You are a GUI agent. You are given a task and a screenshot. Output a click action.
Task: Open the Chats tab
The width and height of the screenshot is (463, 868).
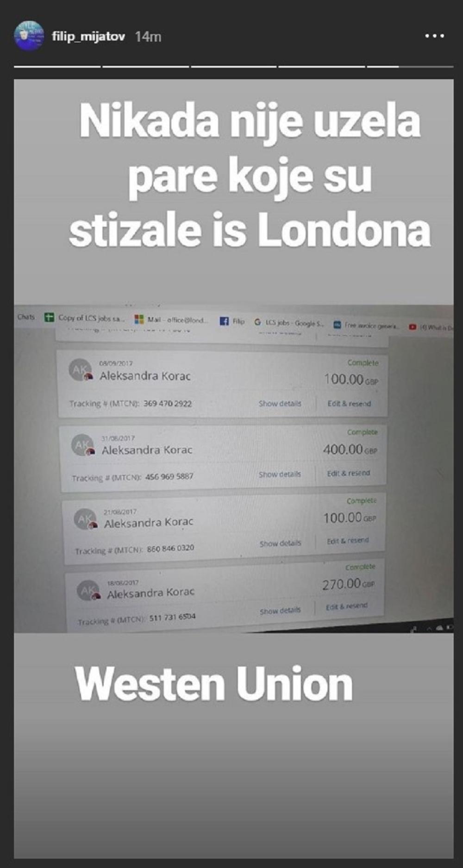(26, 317)
